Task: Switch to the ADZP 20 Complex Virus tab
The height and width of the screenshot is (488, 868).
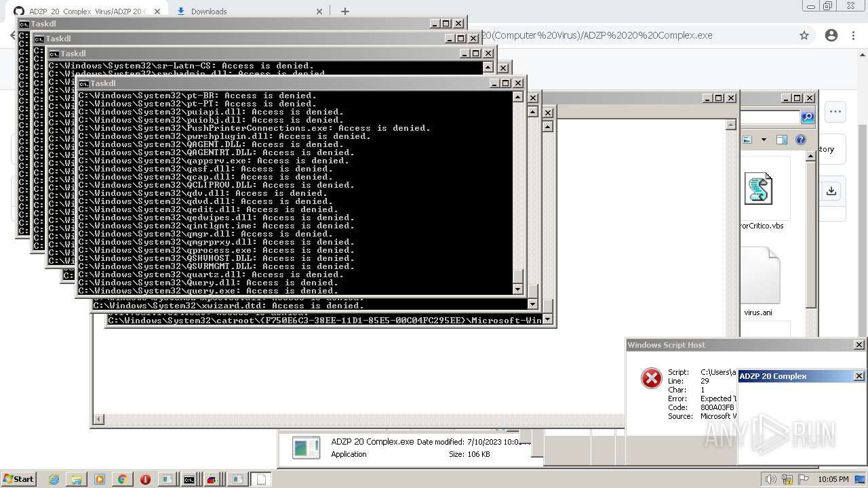Action: click(x=88, y=12)
